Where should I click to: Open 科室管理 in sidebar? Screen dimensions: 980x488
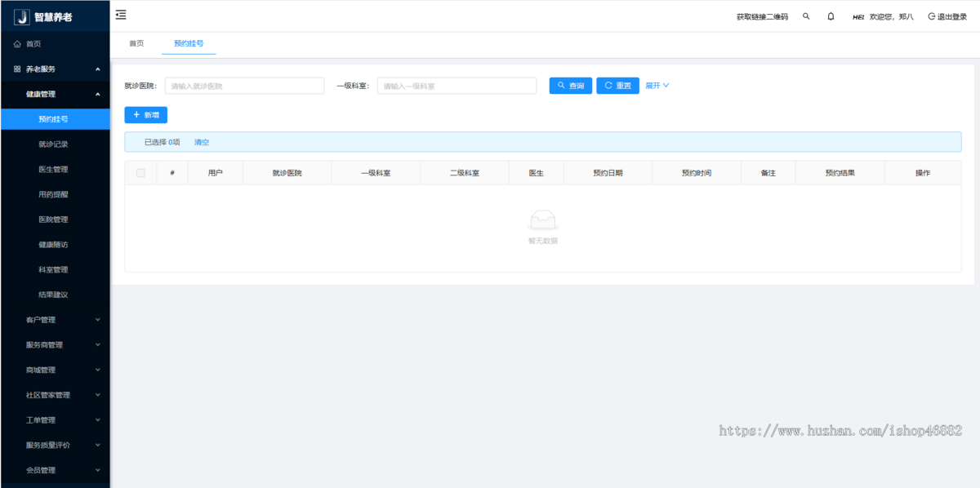pyautogui.click(x=55, y=270)
